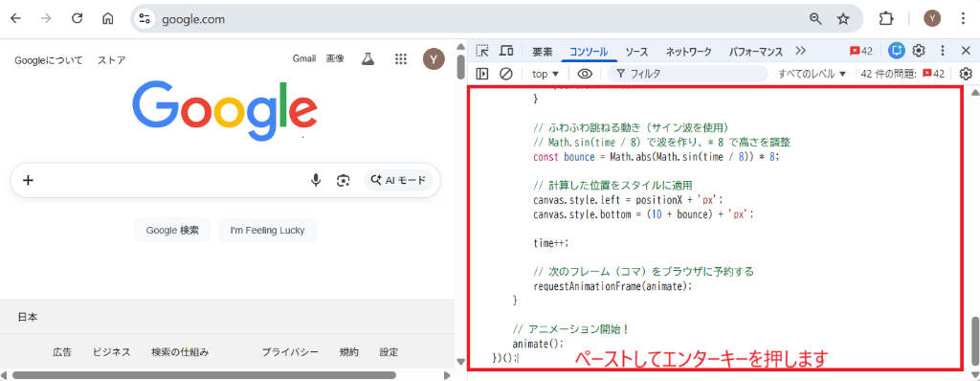Open the Gmail link
Image resolution: width=980 pixels, height=381 pixels.
304,58
